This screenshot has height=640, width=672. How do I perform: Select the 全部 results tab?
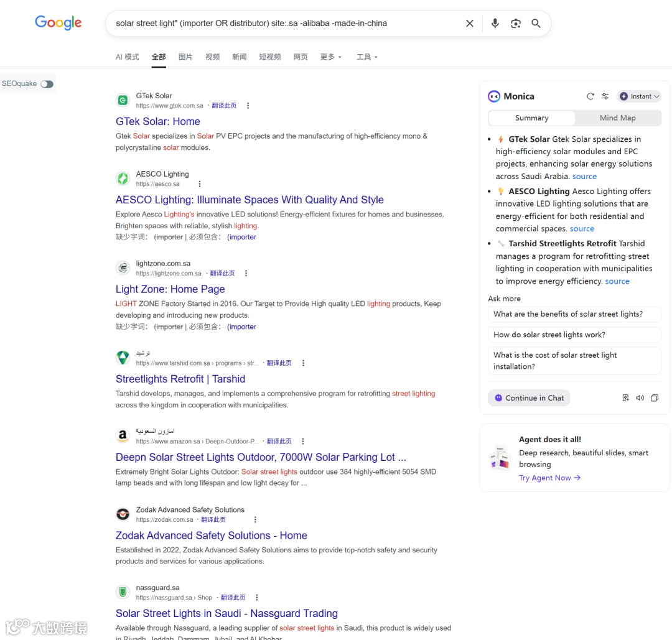[159, 57]
